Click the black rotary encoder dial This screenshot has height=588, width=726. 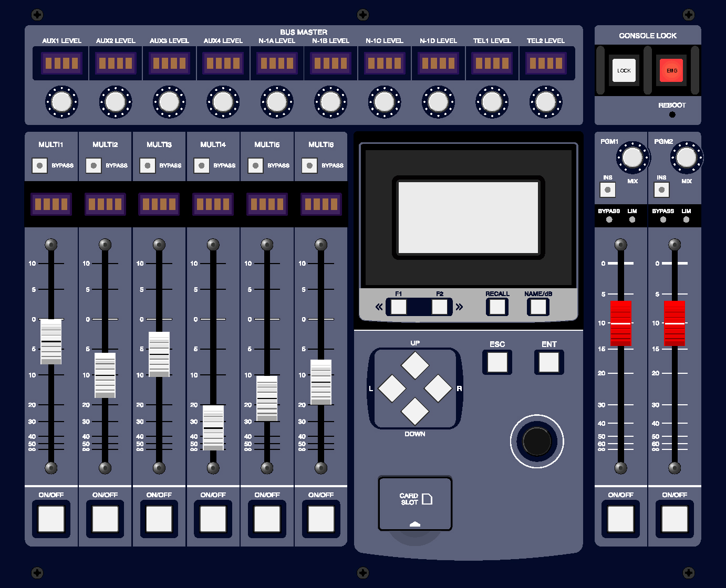click(537, 442)
